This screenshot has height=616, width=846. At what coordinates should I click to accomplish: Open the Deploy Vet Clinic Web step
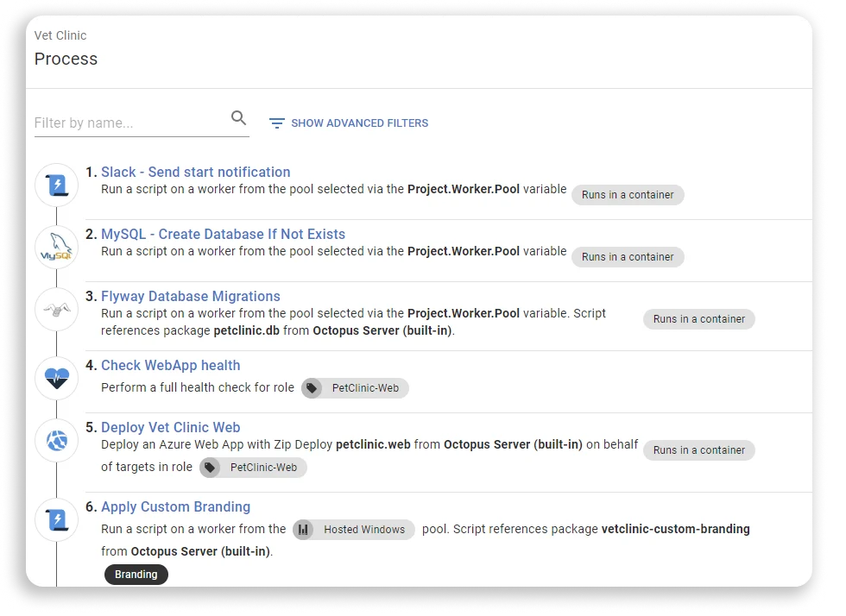pos(170,427)
